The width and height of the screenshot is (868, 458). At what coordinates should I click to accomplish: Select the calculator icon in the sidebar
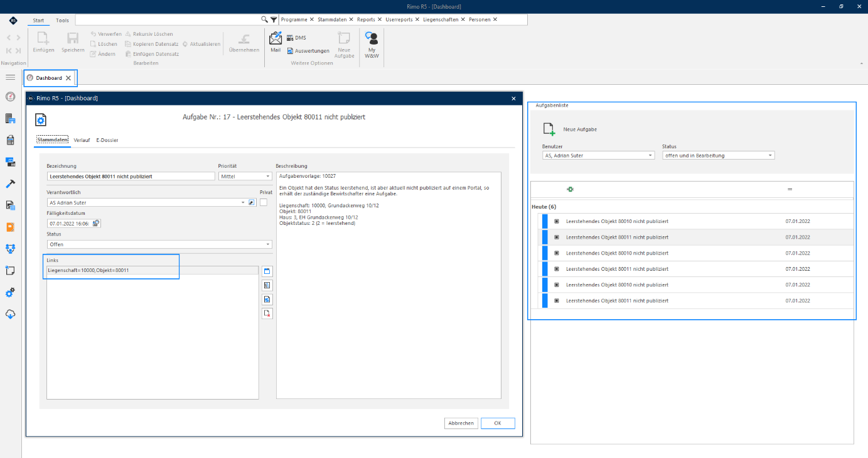(10, 140)
